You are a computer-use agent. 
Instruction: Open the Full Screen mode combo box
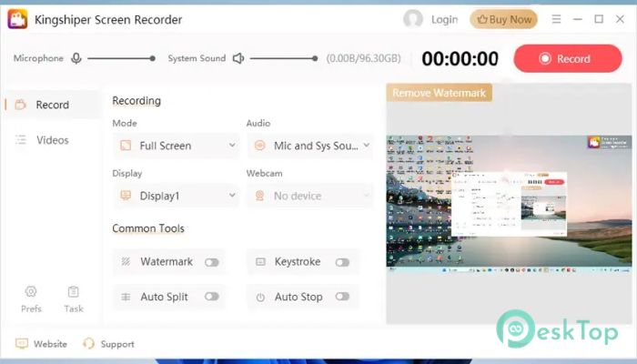tap(176, 146)
